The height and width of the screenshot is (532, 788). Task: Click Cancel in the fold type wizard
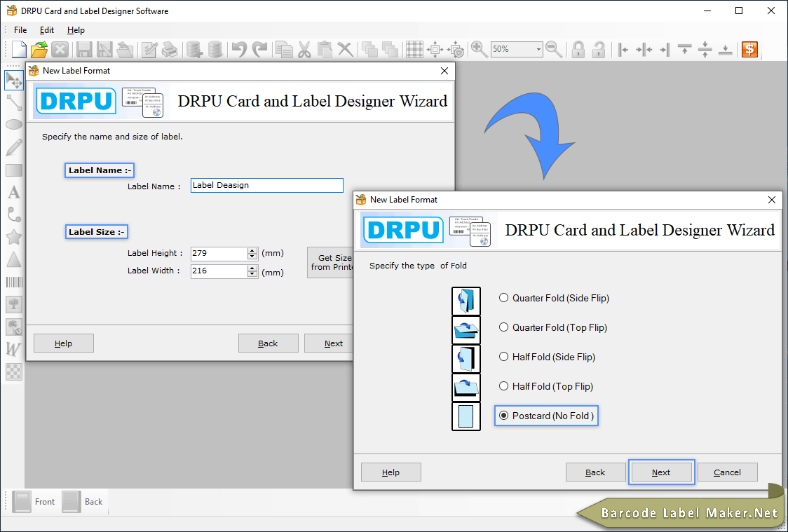(727, 472)
